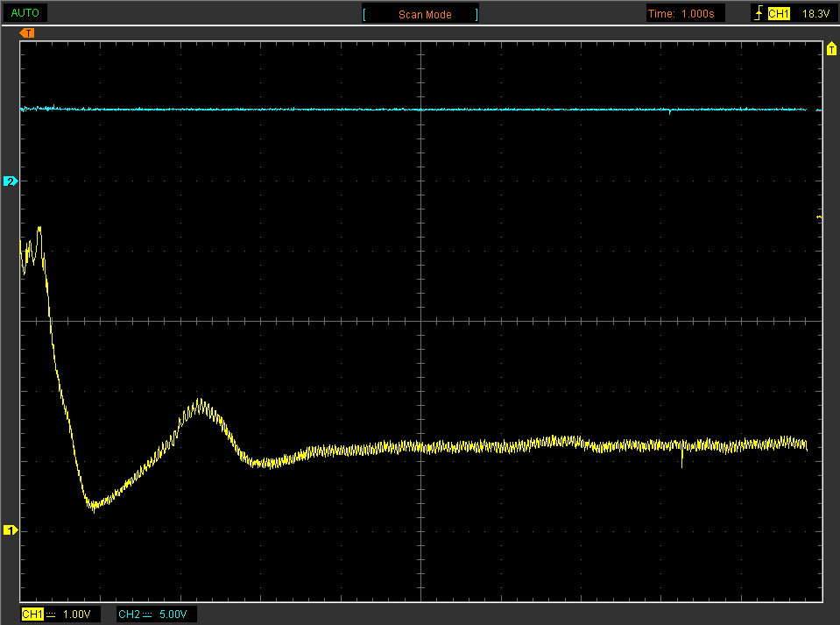Image resolution: width=840 pixels, height=625 pixels.
Task: Click the CH1 label in the bottom bar
Action: coord(32,614)
